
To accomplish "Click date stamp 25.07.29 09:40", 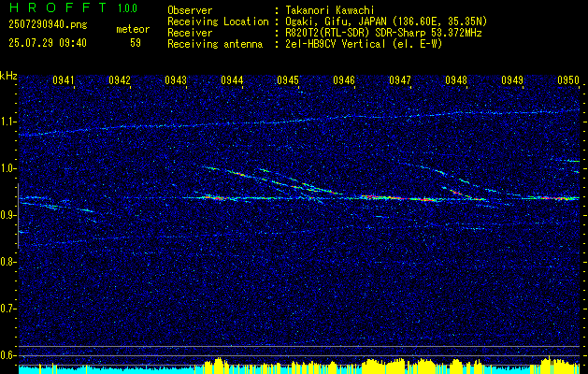I will (48, 43).
